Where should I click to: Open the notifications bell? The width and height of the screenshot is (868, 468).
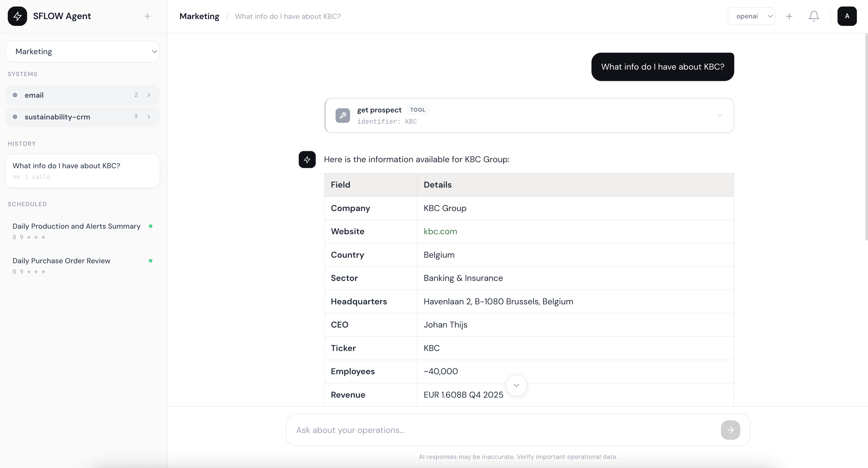pos(813,16)
